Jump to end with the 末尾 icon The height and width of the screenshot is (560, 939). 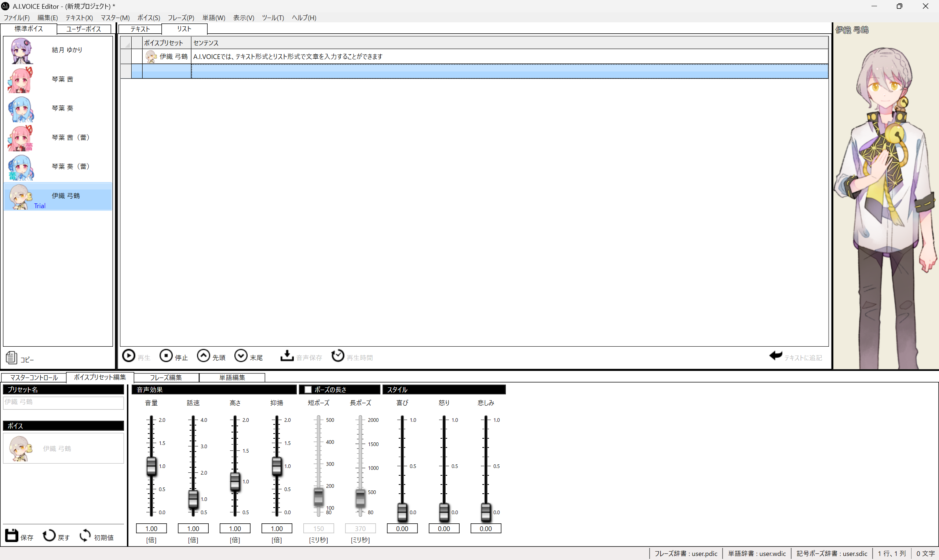[241, 355]
